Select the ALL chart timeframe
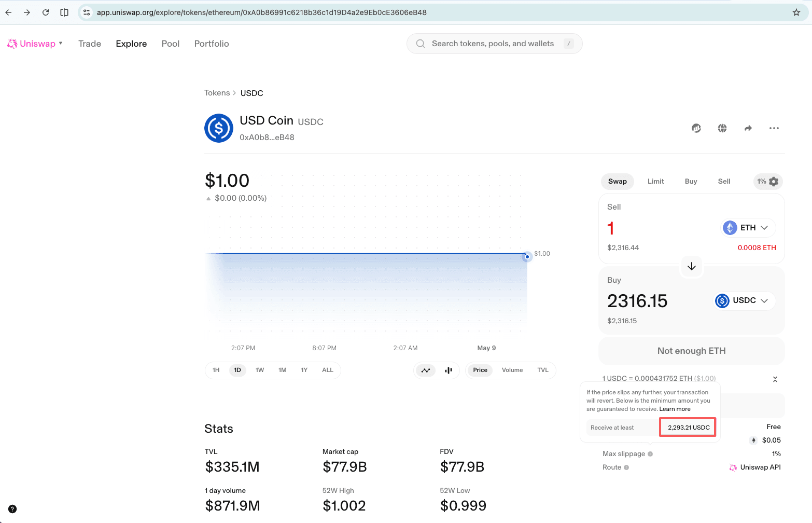The image size is (812, 523). point(328,370)
